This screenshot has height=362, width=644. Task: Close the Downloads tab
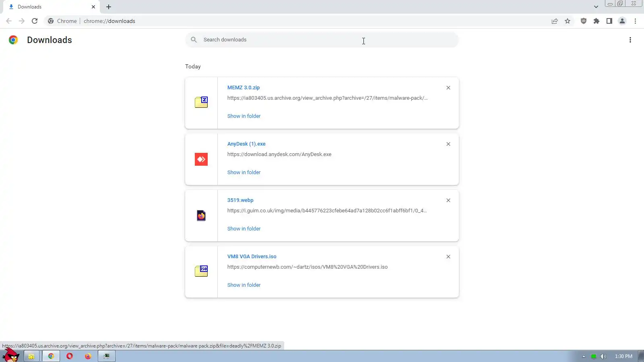(93, 7)
